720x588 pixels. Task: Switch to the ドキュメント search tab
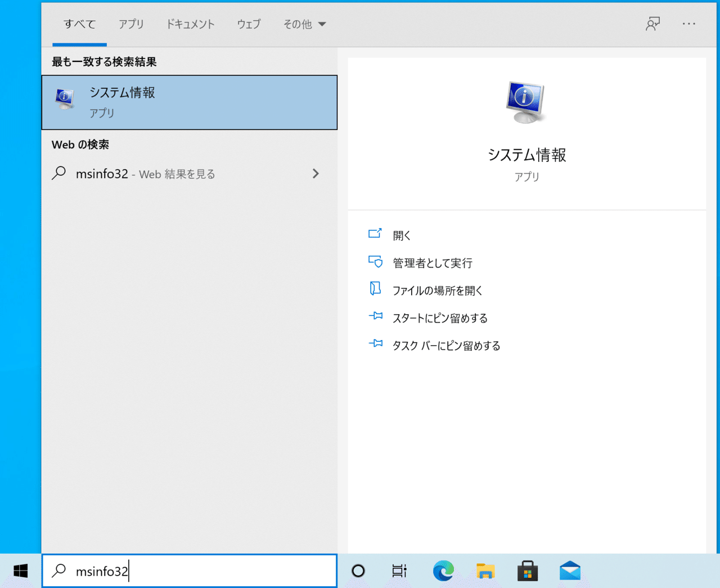point(190,24)
